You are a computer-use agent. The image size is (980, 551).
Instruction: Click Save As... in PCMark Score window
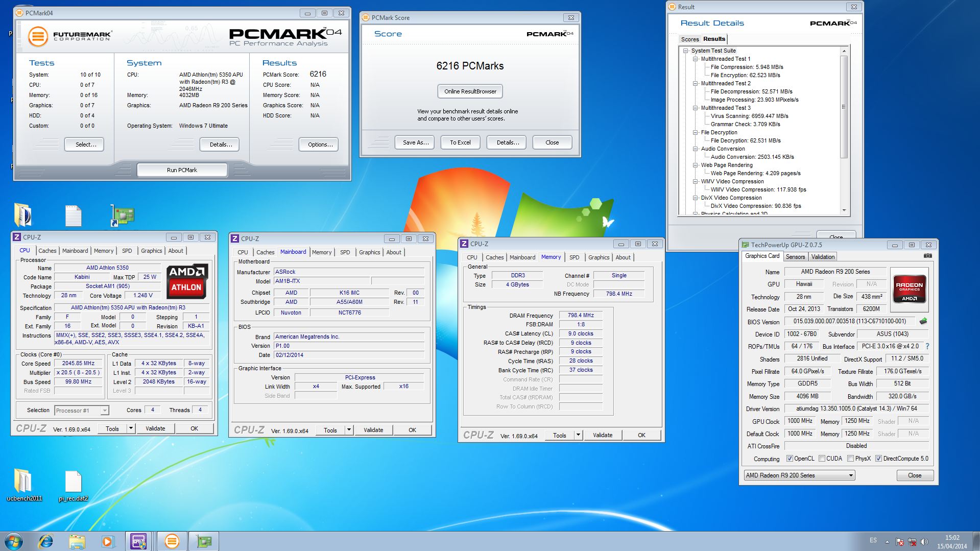click(416, 142)
